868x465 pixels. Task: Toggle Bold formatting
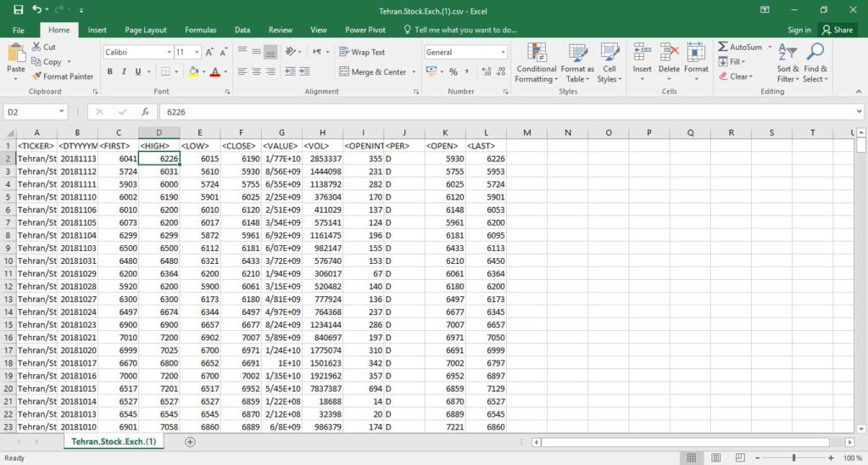coord(111,72)
